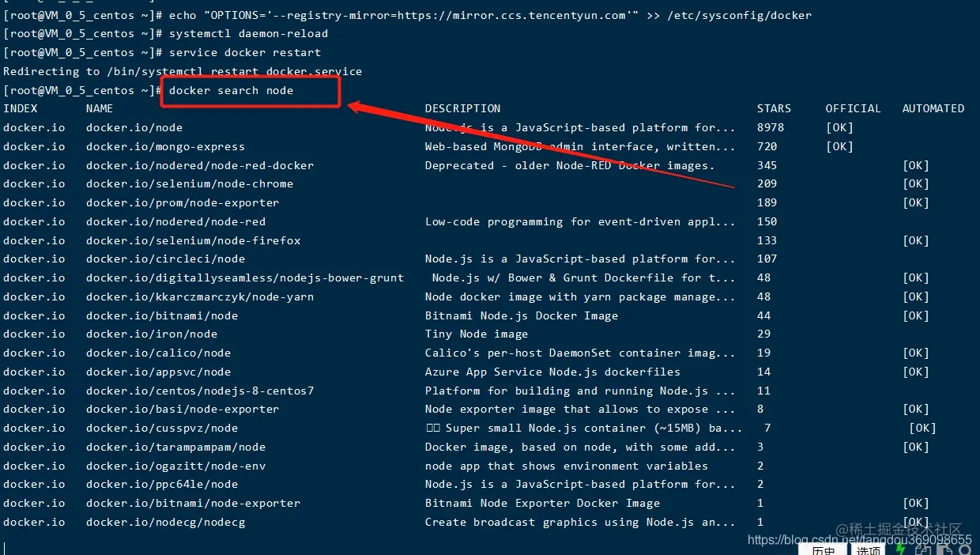980x555 pixels.
Task: Click 'docker.io/nodered/node-red-docker' image name
Action: 200,165
